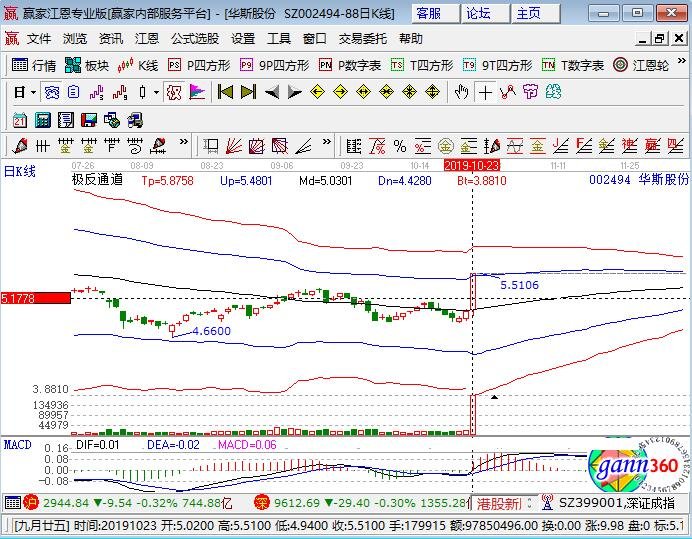Open the 江恩轮 Gann wheel tool
The width and height of the screenshot is (692, 539).
click(x=641, y=65)
